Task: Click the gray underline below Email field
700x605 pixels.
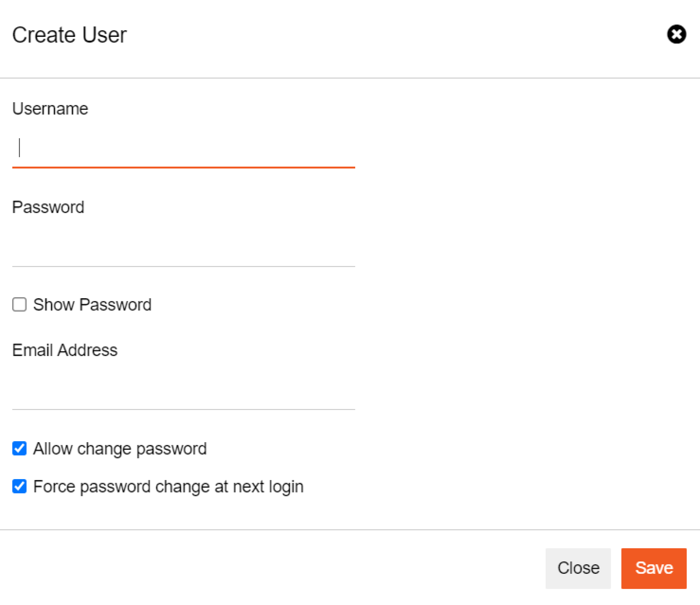Action: [183, 409]
